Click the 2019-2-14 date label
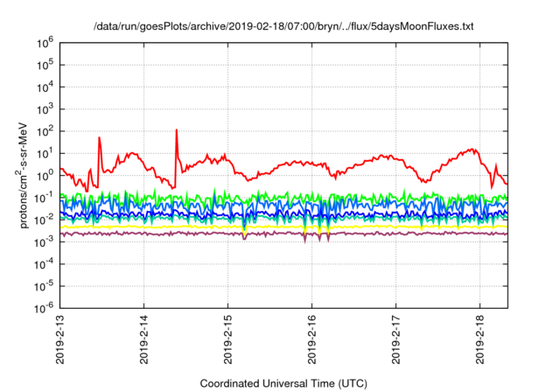 click(x=143, y=339)
